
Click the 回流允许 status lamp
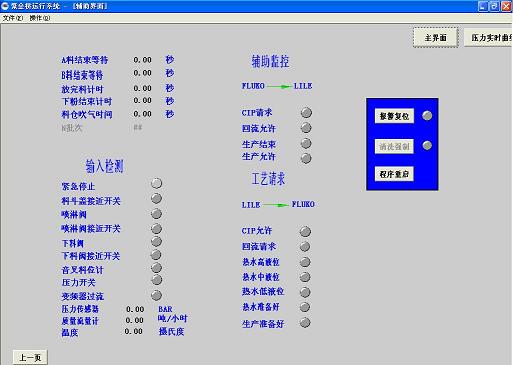pos(306,127)
